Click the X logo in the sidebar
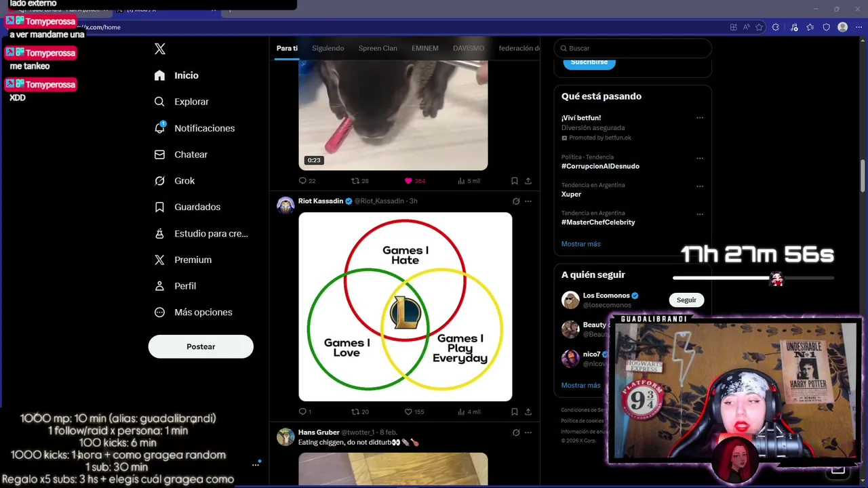868x488 pixels. point(160,49)
